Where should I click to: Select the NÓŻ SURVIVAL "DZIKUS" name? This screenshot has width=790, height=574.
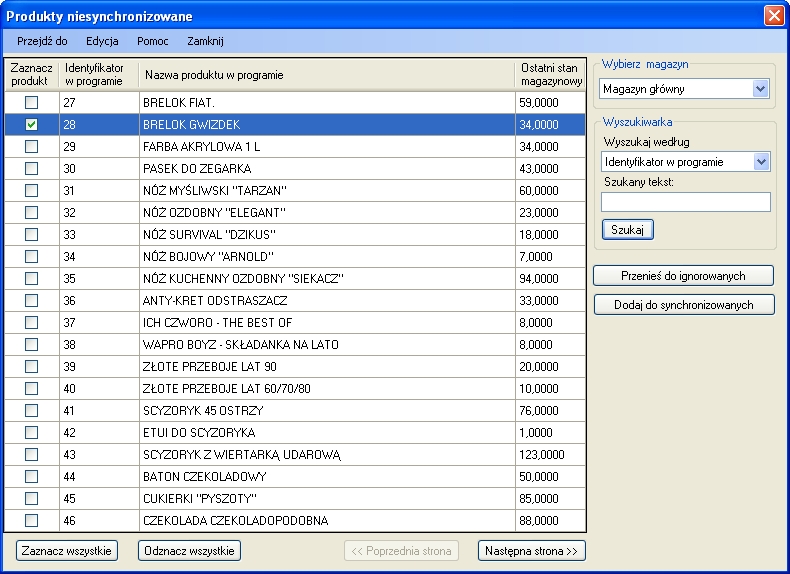click(327, 234)
